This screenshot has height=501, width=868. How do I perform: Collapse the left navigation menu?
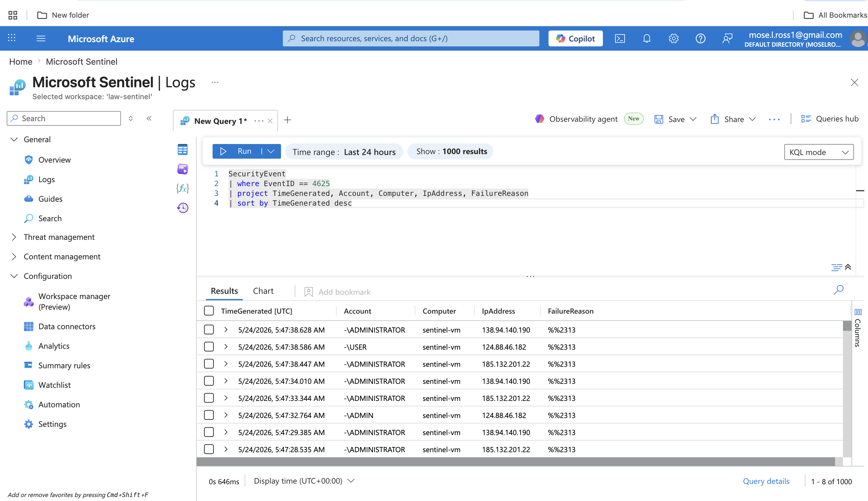pos(149,118)
